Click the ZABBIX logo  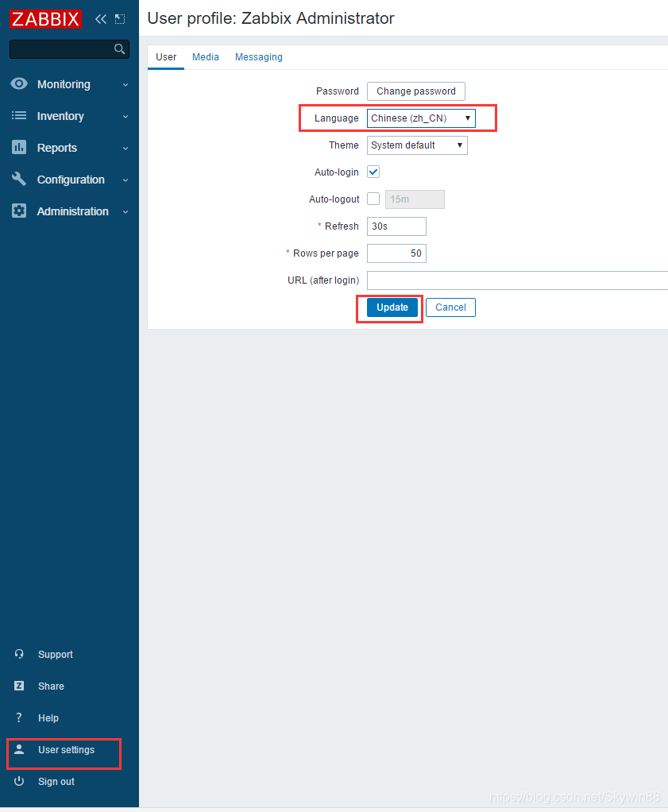[x=45, y=19]
